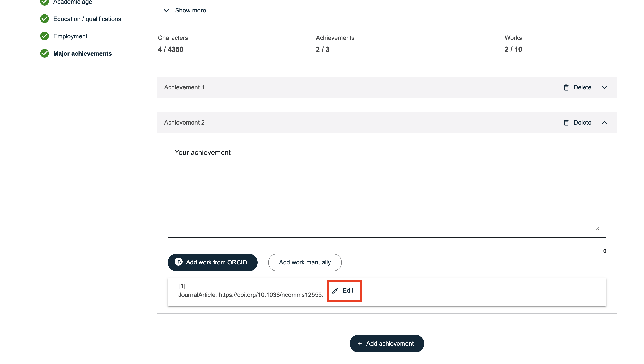Select Major achievements in the sidebar
Screen dimensions: 644x364
(x=82, y=54)
